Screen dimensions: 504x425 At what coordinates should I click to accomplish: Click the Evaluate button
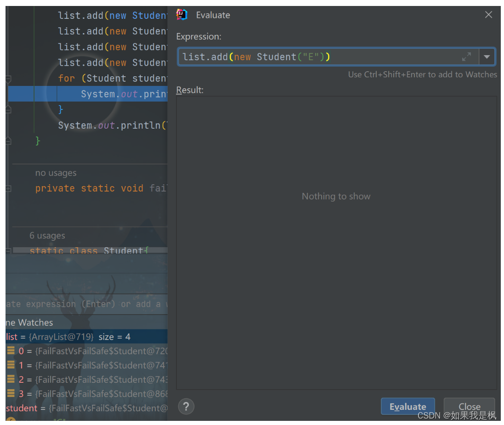408,406
